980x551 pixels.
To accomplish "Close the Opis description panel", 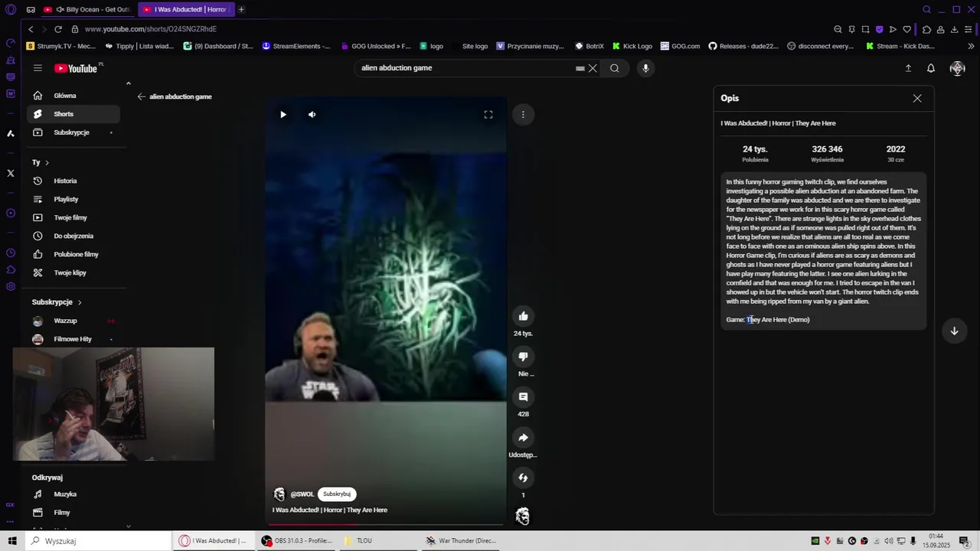I will pyautogui.click(x=917, y=98).
